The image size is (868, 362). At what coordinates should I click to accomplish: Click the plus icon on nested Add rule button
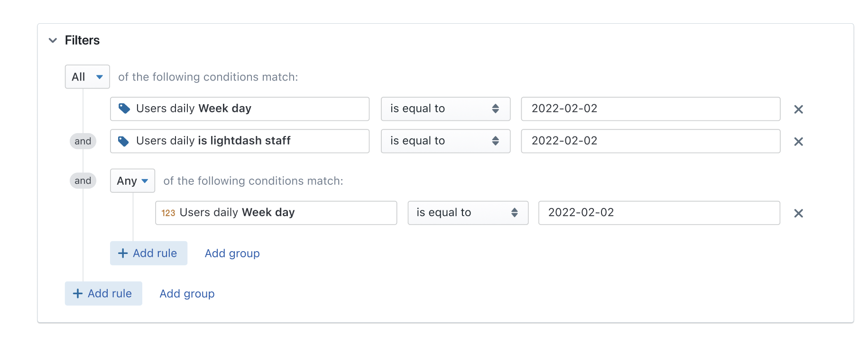tap(122, 253)
